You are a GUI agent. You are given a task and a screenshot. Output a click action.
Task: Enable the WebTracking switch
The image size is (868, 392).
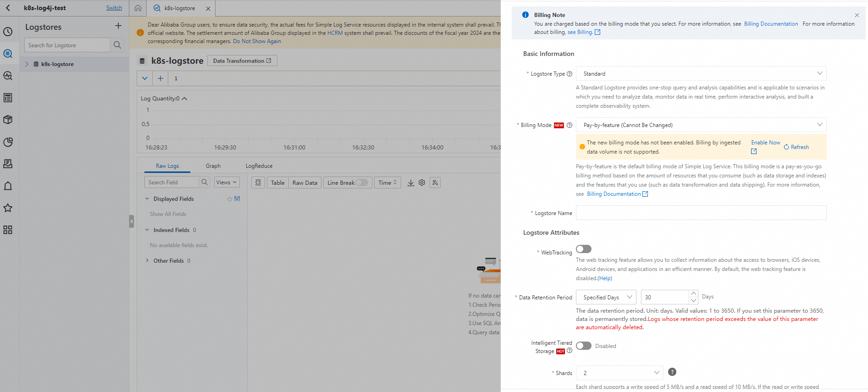click(x=584, y=249)
